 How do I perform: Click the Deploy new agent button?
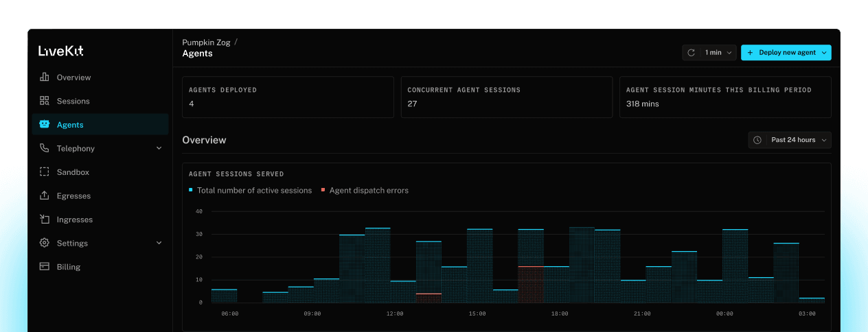[786, 53]
